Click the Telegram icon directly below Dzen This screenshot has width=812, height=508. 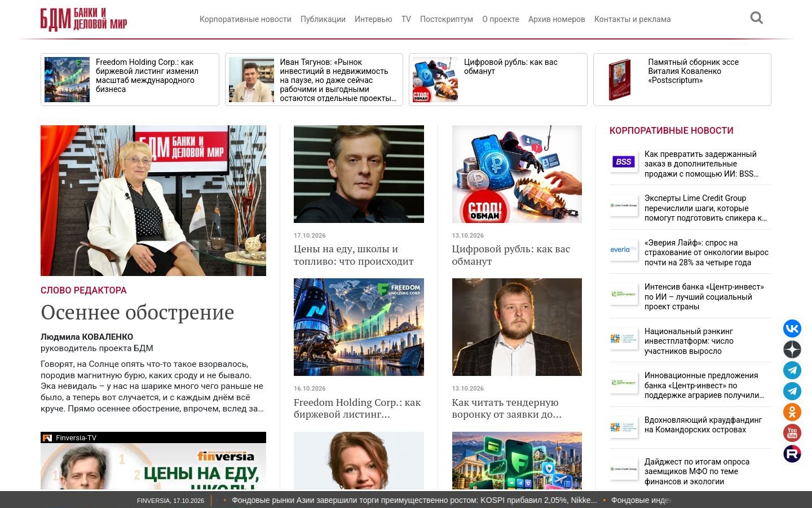[792, 370]
